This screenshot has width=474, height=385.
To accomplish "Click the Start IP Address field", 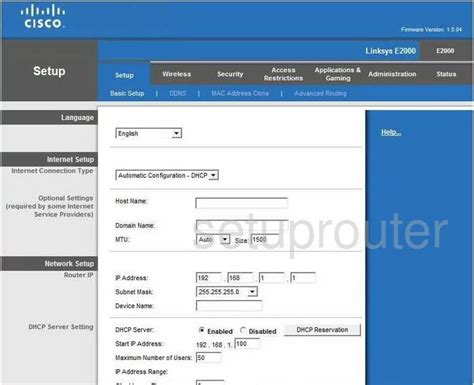I will point(247,344).
